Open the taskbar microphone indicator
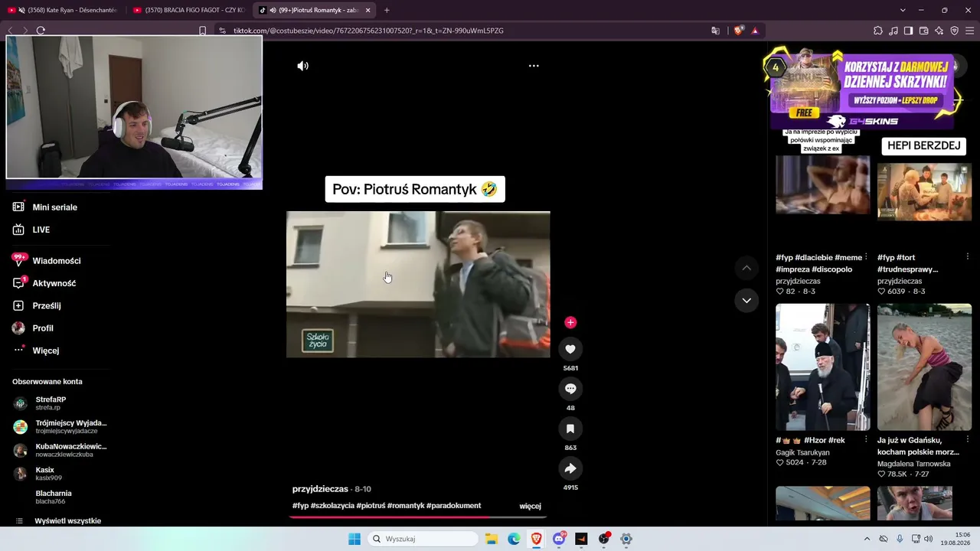 (x=900, y=539)
